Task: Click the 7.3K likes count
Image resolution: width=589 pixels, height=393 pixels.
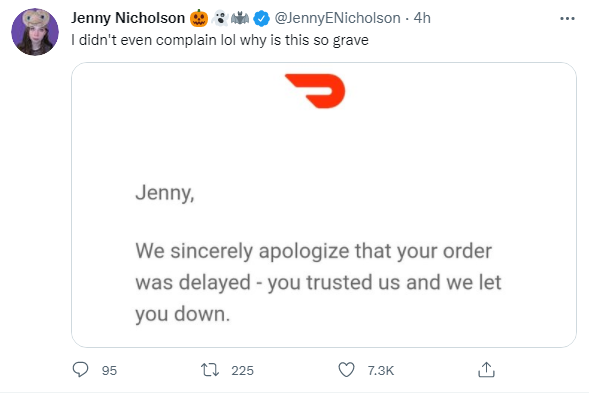Action: pyautogui.click(x=381, y=370)
